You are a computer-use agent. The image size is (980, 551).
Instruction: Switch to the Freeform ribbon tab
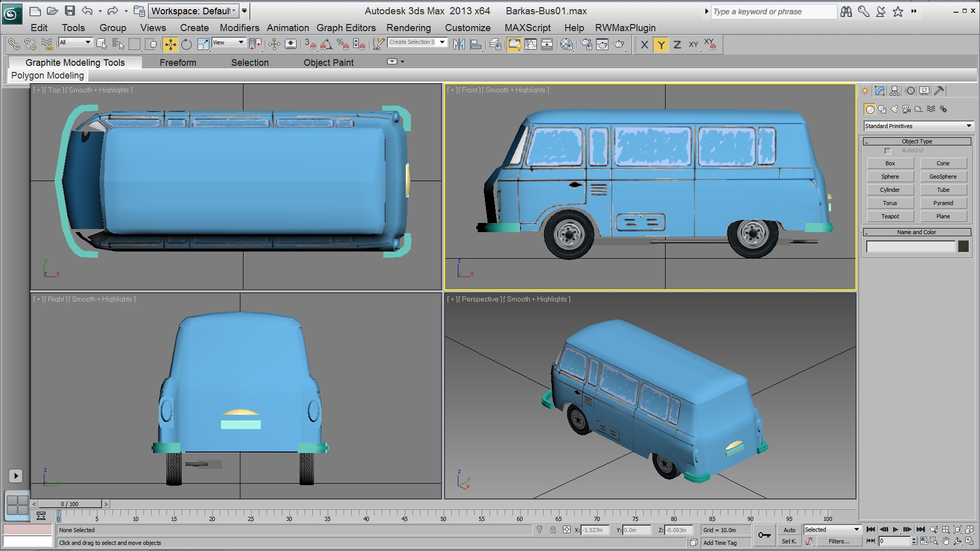[178, 63]
